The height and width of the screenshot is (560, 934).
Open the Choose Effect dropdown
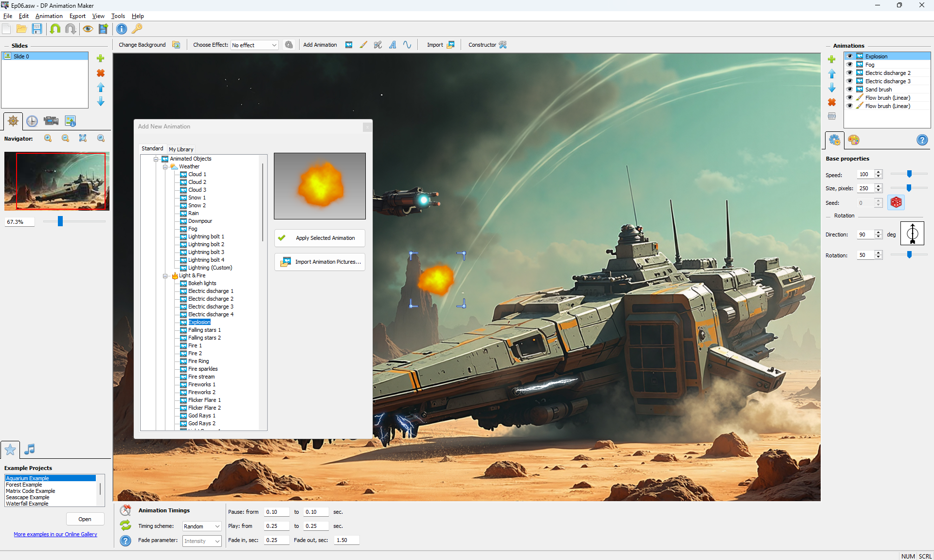tap(254, 45)
